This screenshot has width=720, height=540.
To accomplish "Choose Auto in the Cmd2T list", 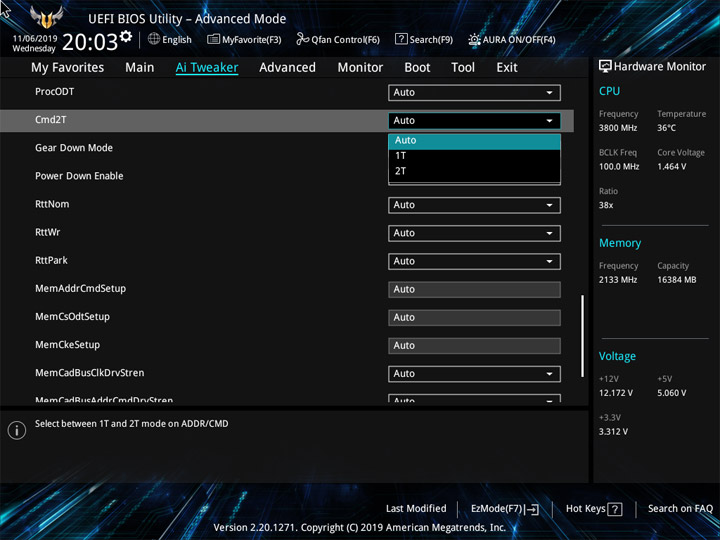I will click(474, 141).
